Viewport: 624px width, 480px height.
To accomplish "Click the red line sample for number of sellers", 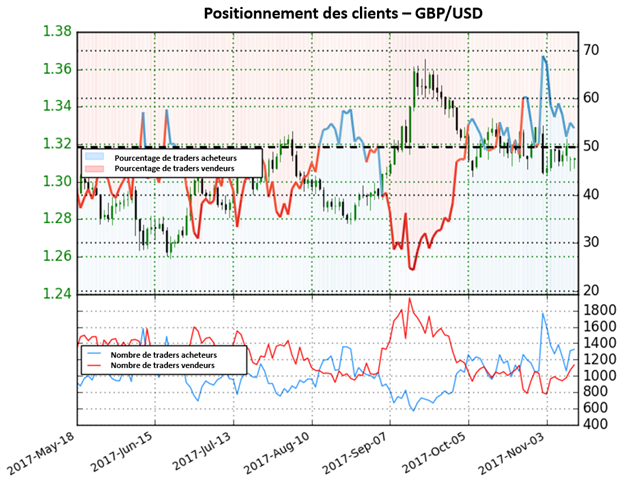I will coord(94,365).
